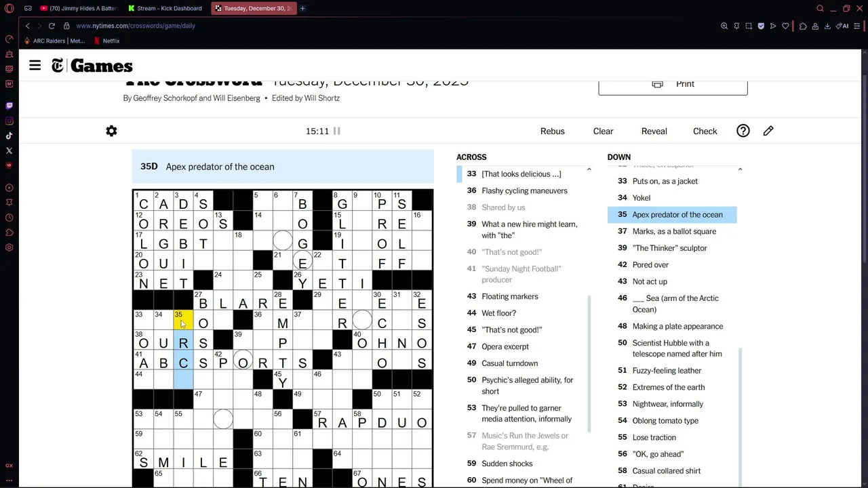Select clue 36A Flashy cycling maneuvers

click(x=521, y=190)
